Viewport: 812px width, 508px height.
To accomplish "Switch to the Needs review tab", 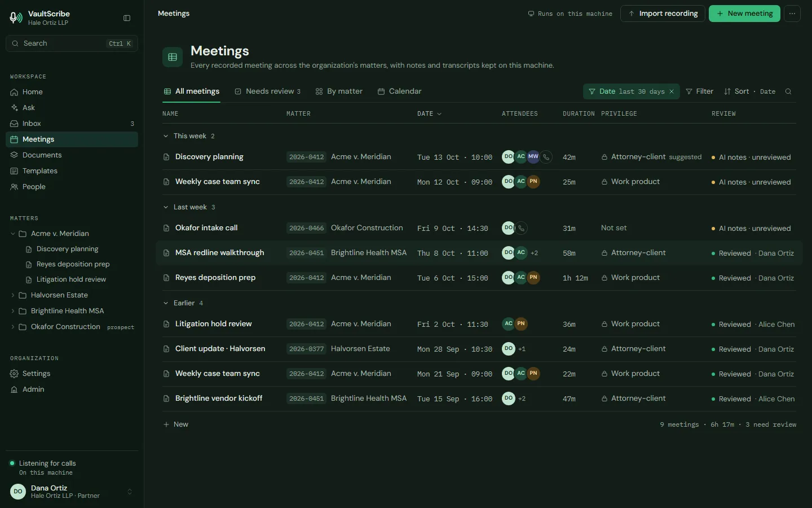I will click(267, 91).
